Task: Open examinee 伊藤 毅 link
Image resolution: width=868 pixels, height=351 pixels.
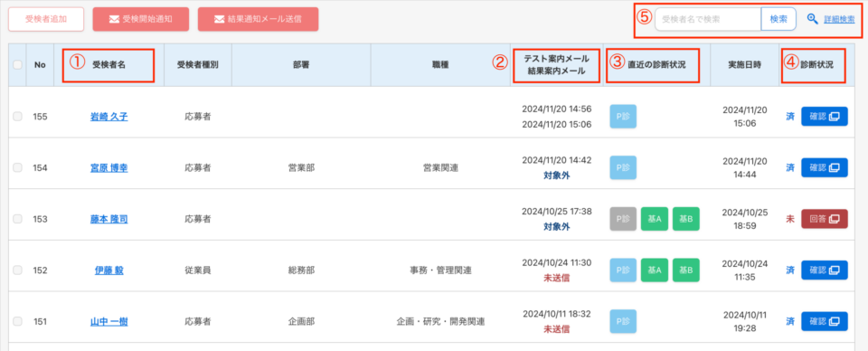Action: tap(109, 270)
